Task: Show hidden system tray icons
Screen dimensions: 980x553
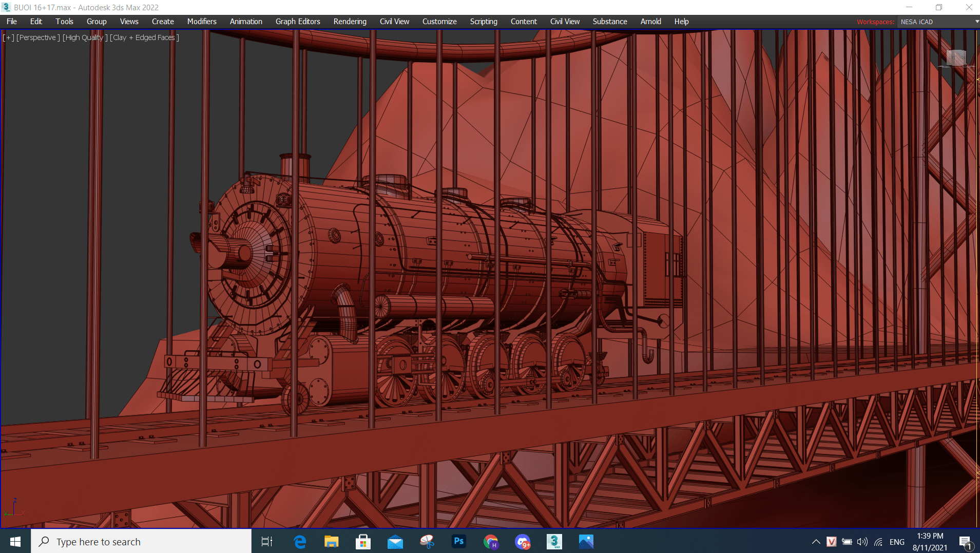Action: click(x=816, y=542)
